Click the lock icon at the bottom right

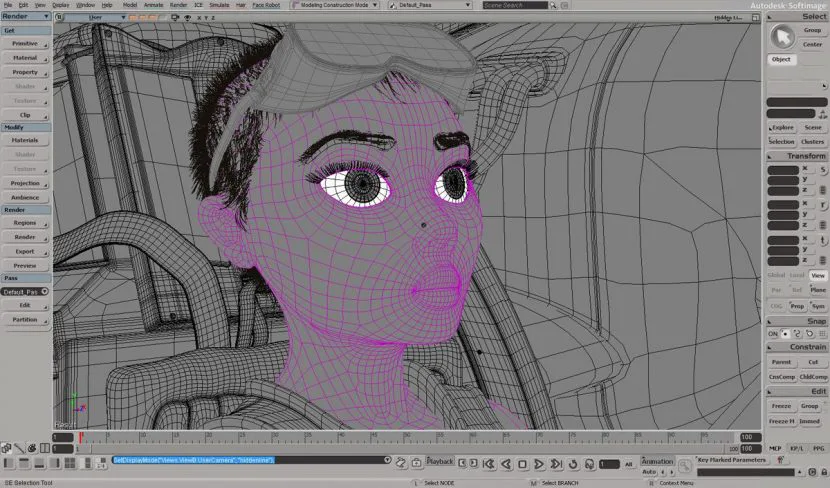[x=824, y=472]
